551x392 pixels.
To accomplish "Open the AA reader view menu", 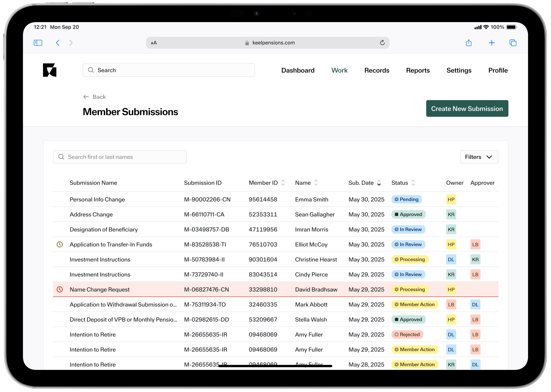I will tap(154, 43).
